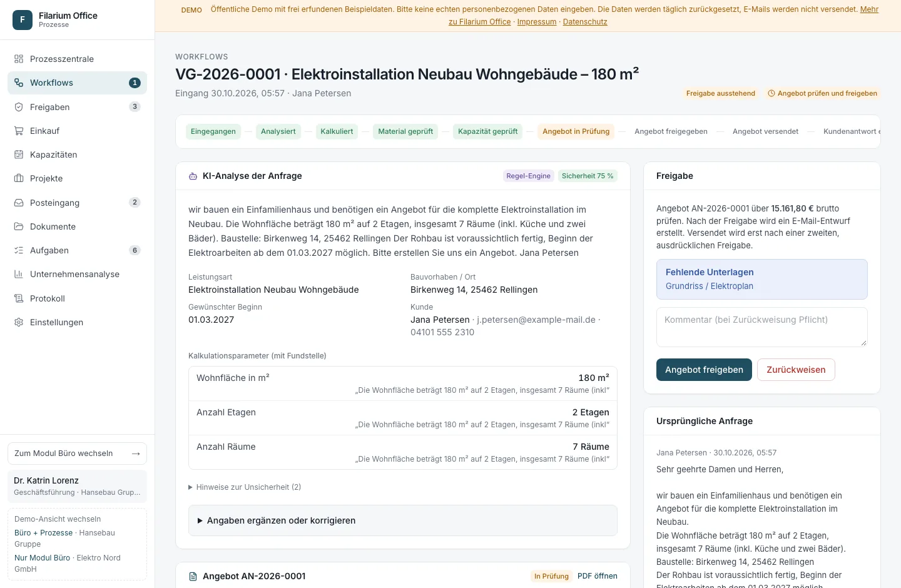901x588 pixels.
Task: Select the Eingegangen workflow stage
Action: pos(213,131)
